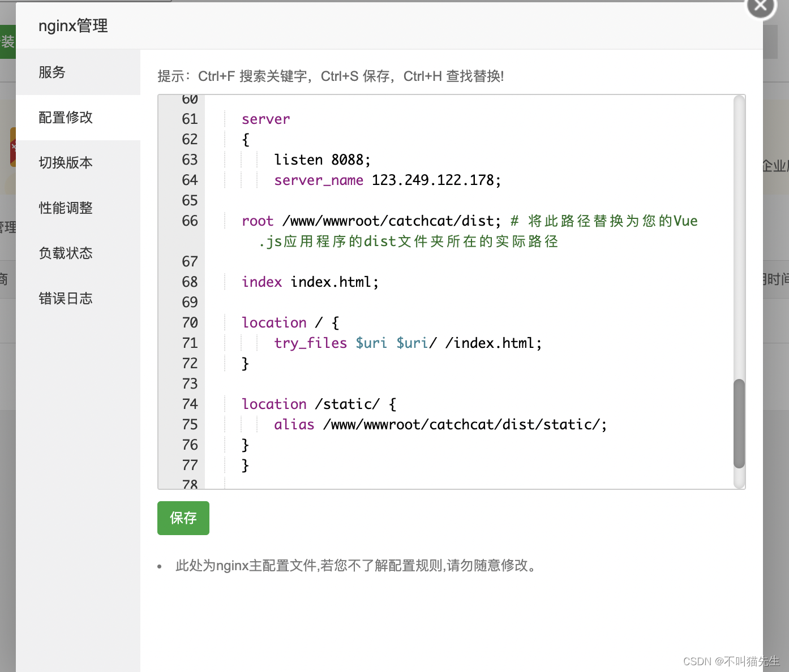
Task: Click 'location /static/ {' line
Action: (319, 404)
